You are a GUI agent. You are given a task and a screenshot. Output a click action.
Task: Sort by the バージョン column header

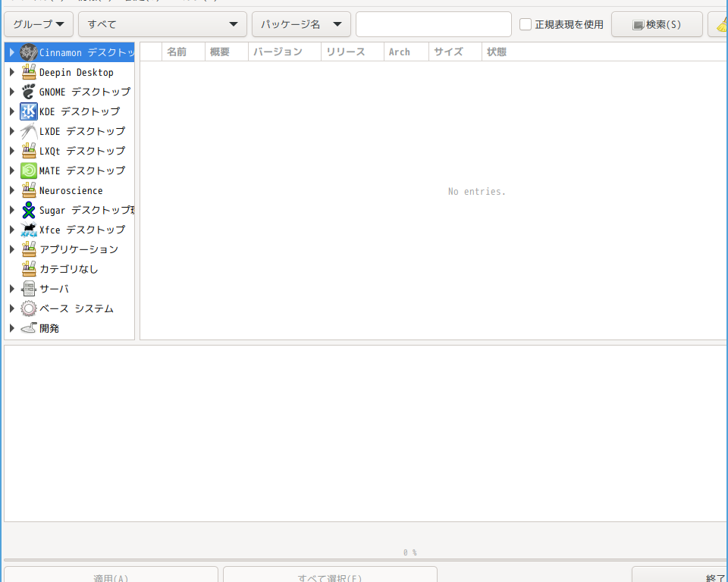point(284,52)
